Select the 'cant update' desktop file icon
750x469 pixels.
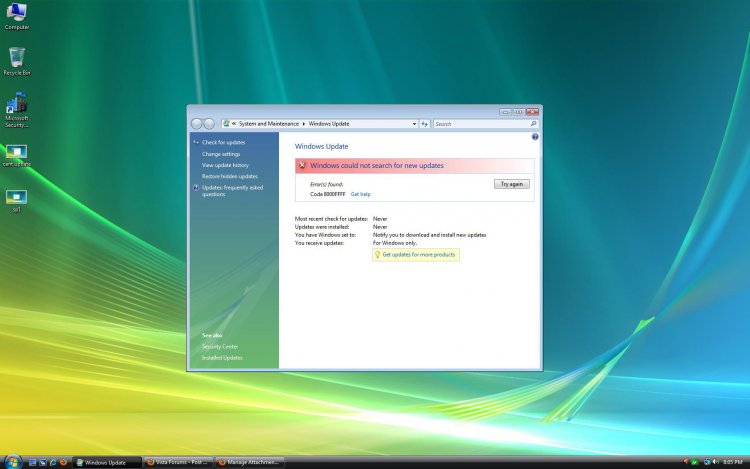click(17, 155)
